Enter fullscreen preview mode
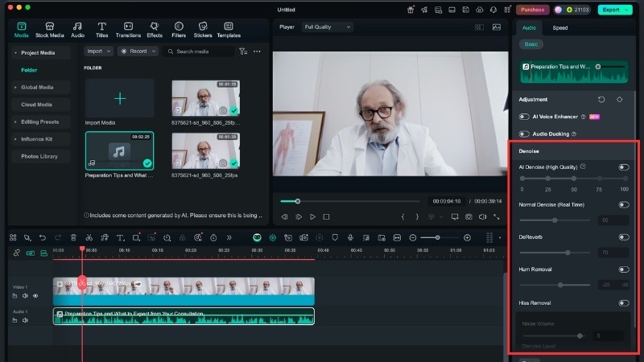Image resolution: width=644 pixels, height=362 pixels. (497, 216)
